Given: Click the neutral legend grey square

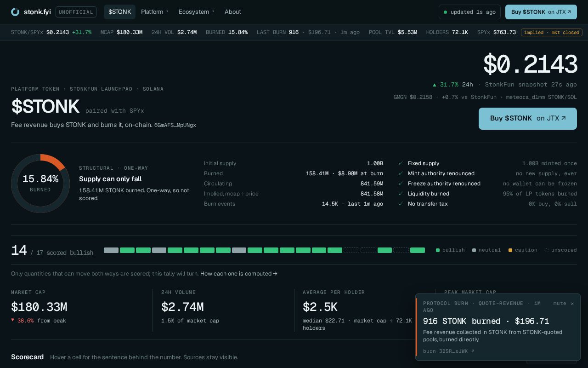Looking at the screenshot, I should tap(474, 250).
